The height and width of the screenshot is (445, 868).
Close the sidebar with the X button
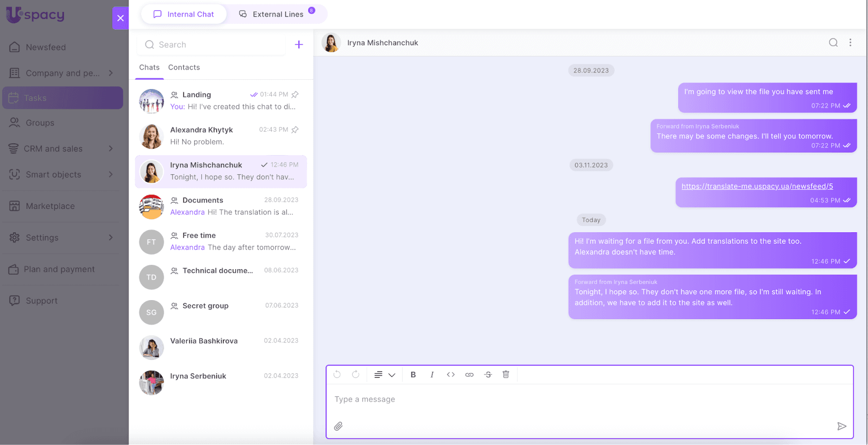120,18
